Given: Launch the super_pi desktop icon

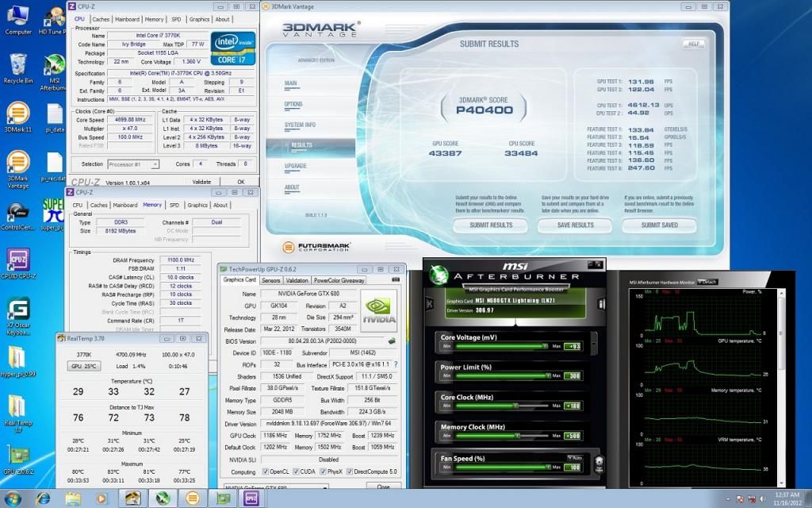Looking at the screenshot, I should [x=53, y=214].
